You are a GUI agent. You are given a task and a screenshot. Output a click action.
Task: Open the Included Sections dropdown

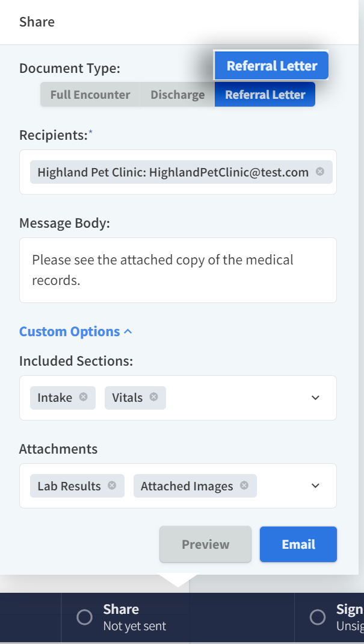[315, 398]
